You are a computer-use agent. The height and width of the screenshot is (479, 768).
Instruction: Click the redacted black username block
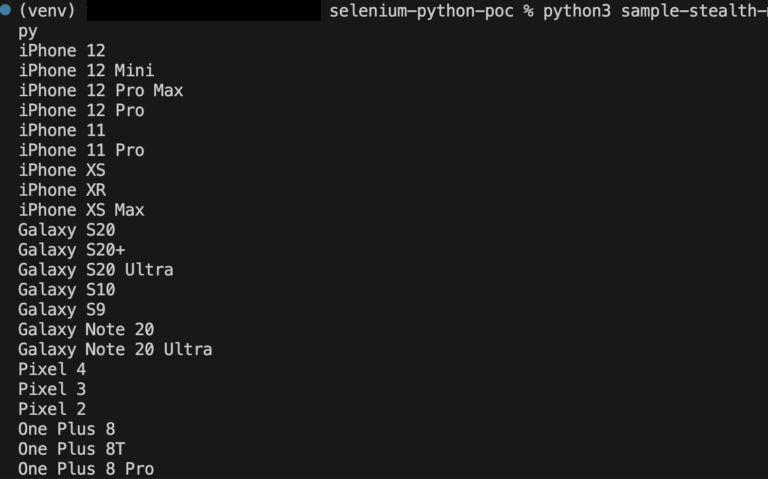(204, 10)
